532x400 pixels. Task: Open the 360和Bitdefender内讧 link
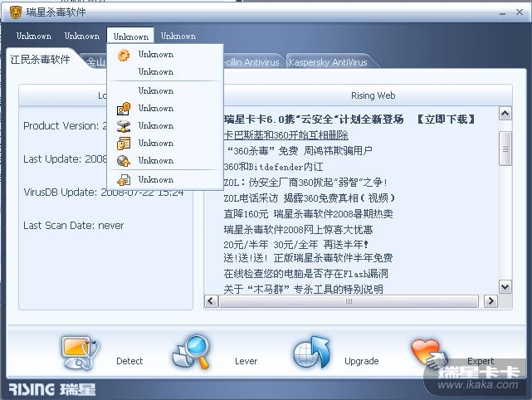pos(273,167)
